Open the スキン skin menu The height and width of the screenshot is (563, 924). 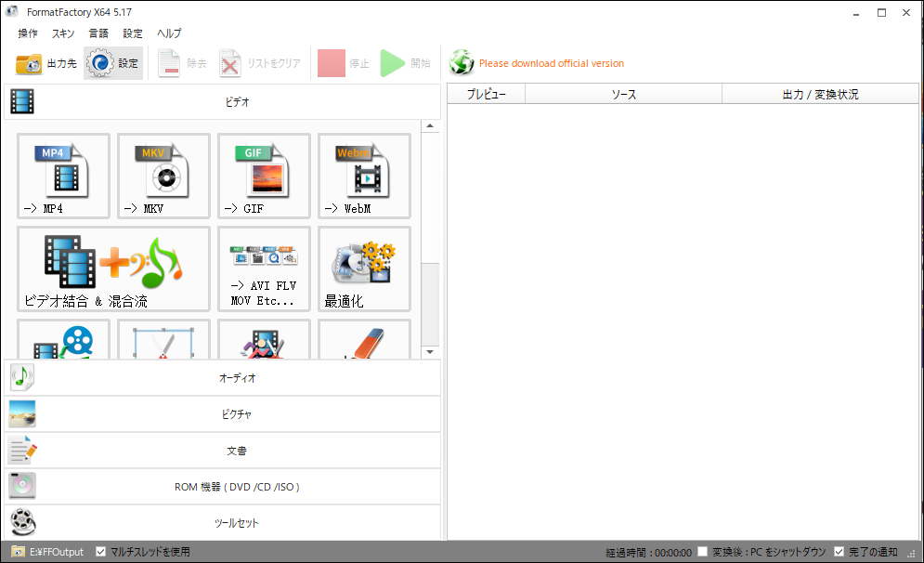[63, 33]
